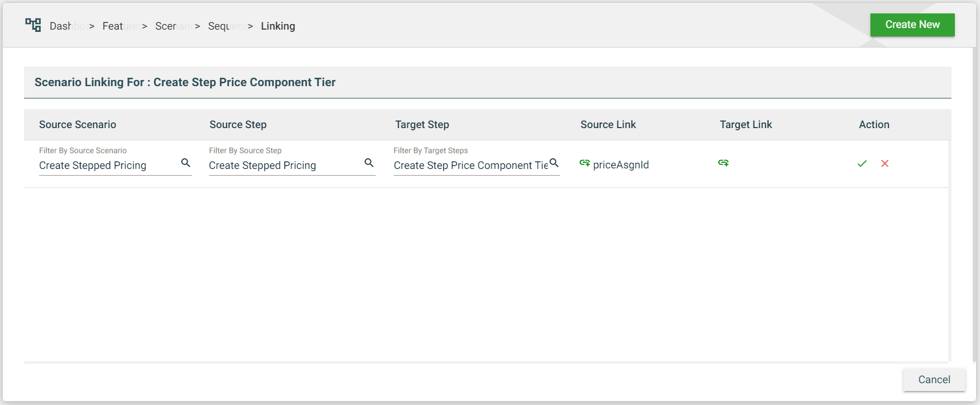Screen dimensions: 980x405
Task: Confirm the link with the green checkmark
Action: 862,163
